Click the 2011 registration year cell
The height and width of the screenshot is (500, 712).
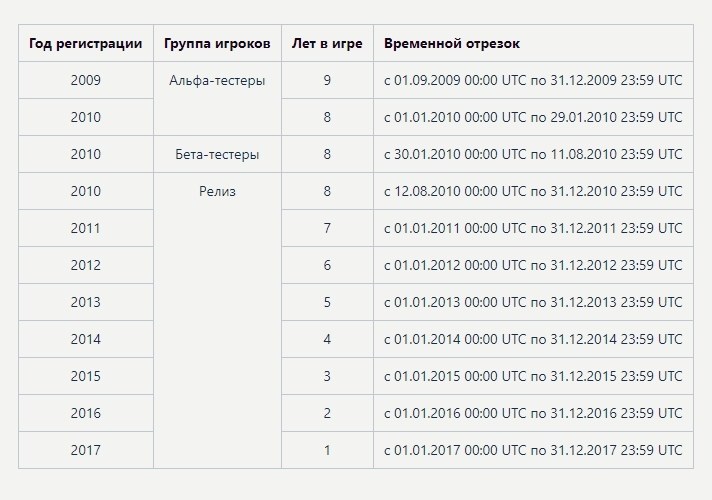86,229
